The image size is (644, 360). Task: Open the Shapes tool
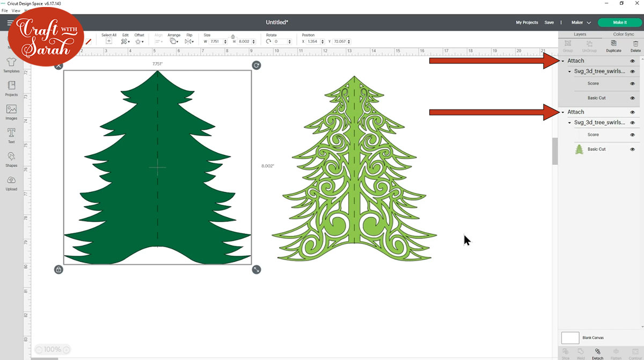coord(11,159)
